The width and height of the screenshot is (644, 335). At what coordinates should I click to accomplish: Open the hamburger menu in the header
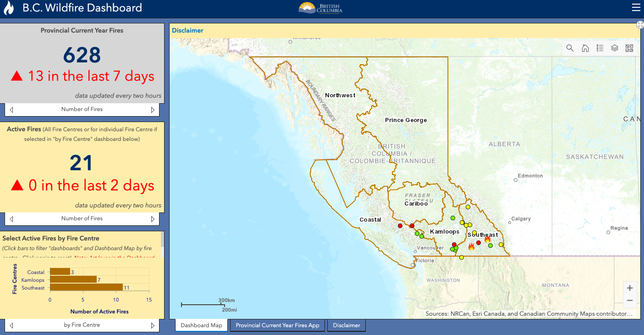point(635,7)
